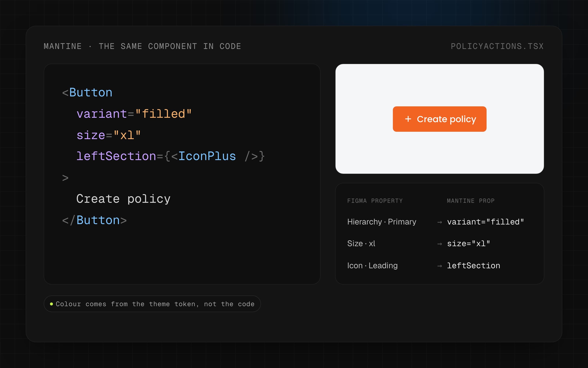Click the arrow next to Size · xl
The height and width of the screenshot is (368, 588).
pos(440,244)
